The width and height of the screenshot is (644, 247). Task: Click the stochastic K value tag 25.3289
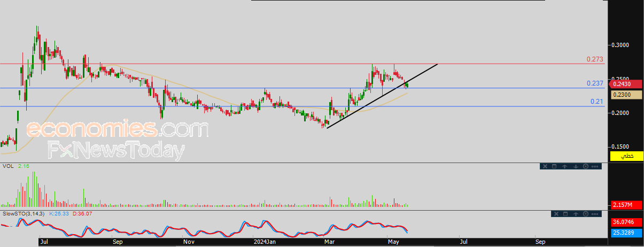pyautogui.click(x=626, y=233)
